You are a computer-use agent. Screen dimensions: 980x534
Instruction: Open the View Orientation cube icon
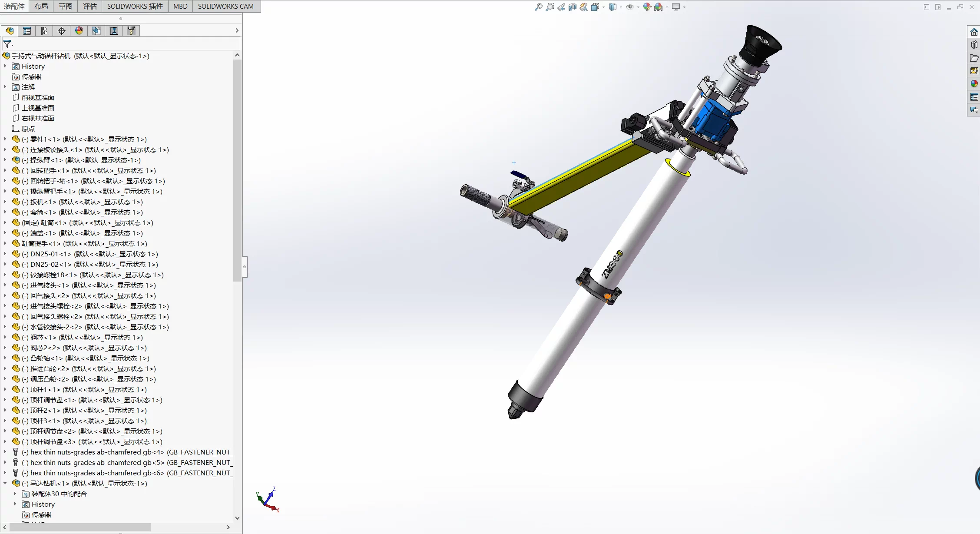[x=595, y=7]
